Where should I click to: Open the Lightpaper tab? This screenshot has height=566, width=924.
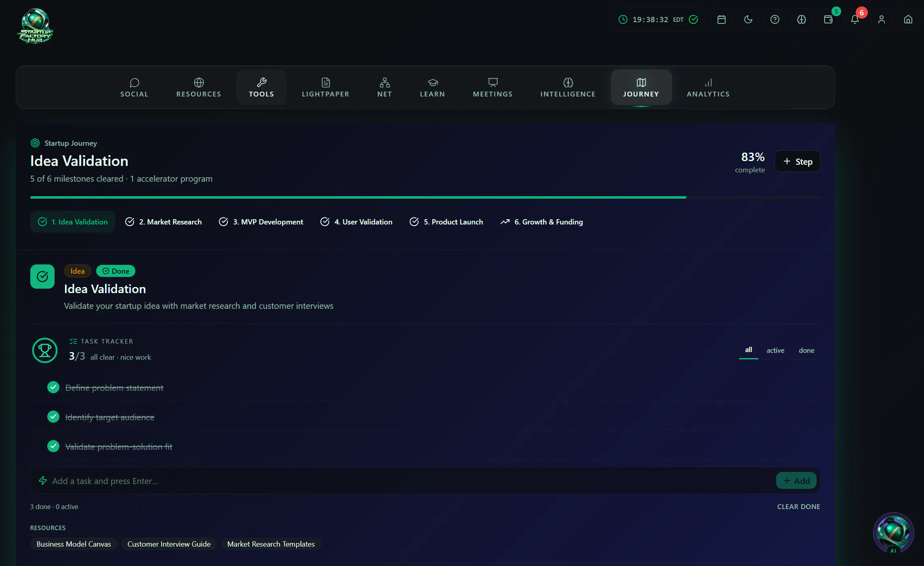click(326, 87)
